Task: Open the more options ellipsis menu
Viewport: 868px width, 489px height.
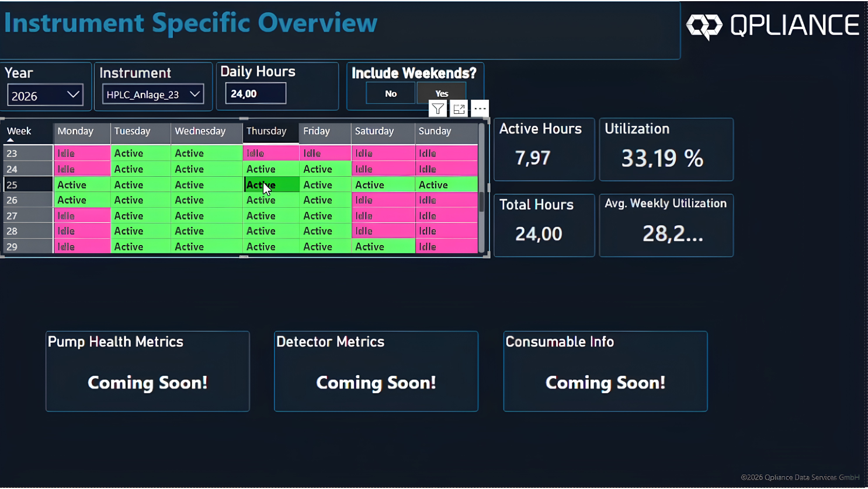Action: pyautogui.click(x=480, y=109)
